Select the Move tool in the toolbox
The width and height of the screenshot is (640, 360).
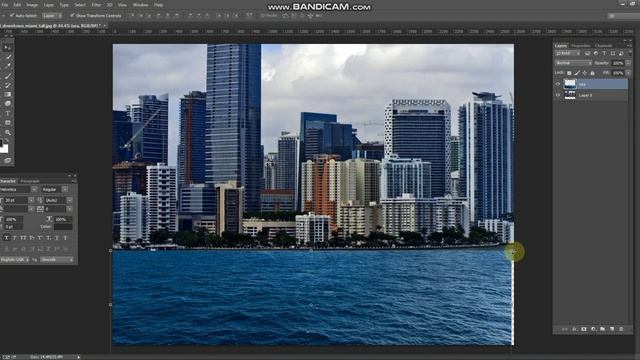[7, 48]
